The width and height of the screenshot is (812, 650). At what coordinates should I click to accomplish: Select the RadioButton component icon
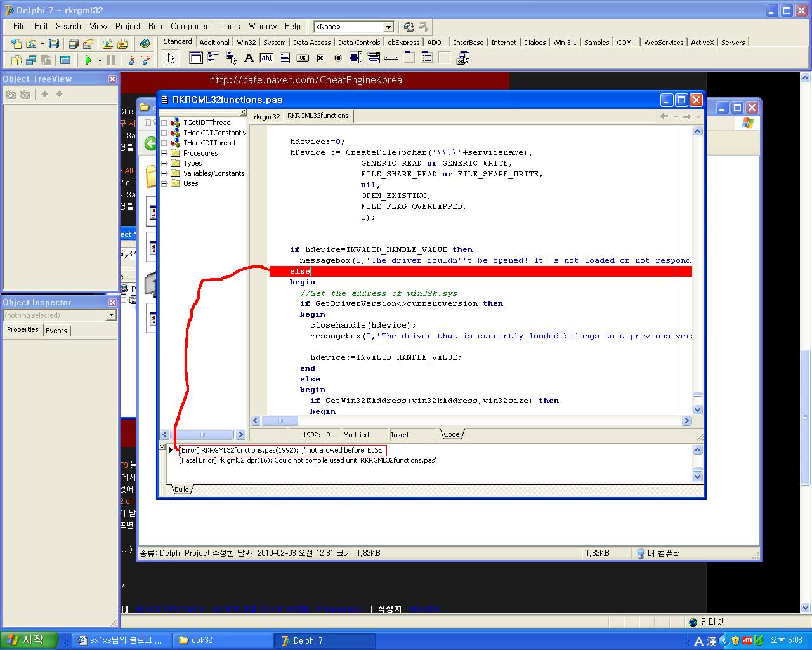pos(338,58)
